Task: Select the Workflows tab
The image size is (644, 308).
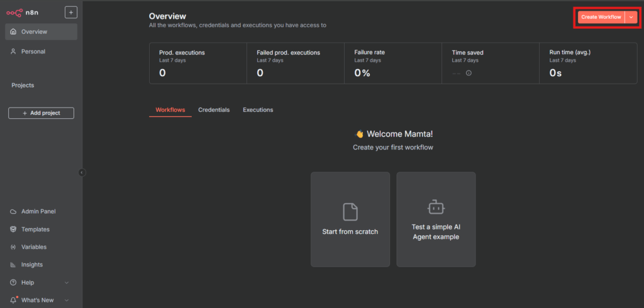Action: point(170,110)
